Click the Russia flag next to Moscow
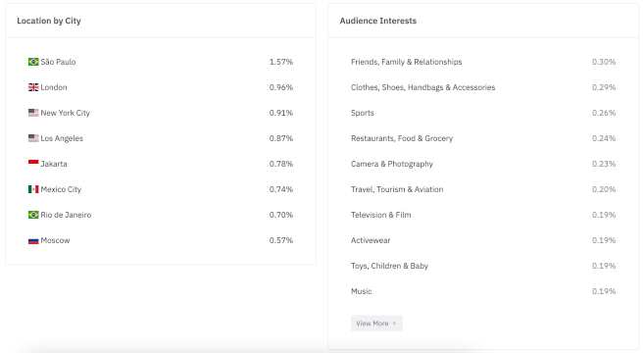Screen dimensions: 644x353 [x=33, y=240]
